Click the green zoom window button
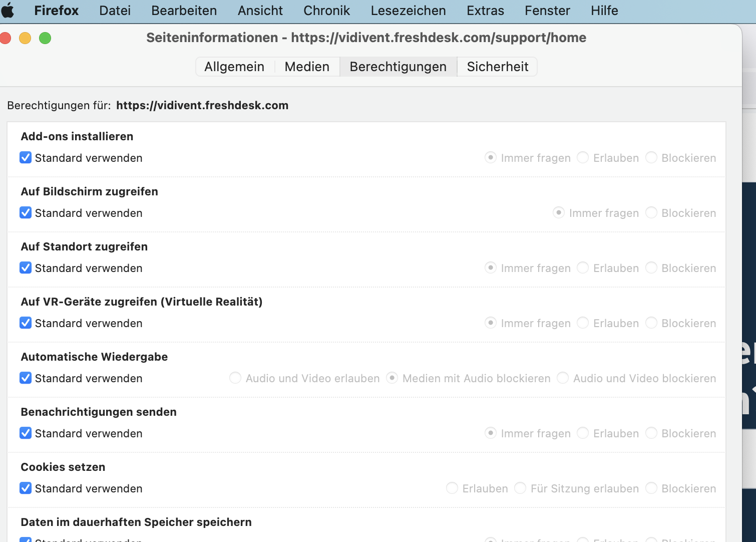This screenshot has width=756, height=542. coord(45,38)
